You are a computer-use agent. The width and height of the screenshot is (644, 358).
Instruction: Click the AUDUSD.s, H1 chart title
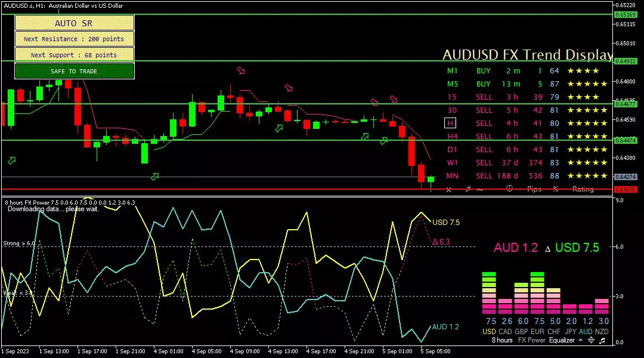pos(63,6)
